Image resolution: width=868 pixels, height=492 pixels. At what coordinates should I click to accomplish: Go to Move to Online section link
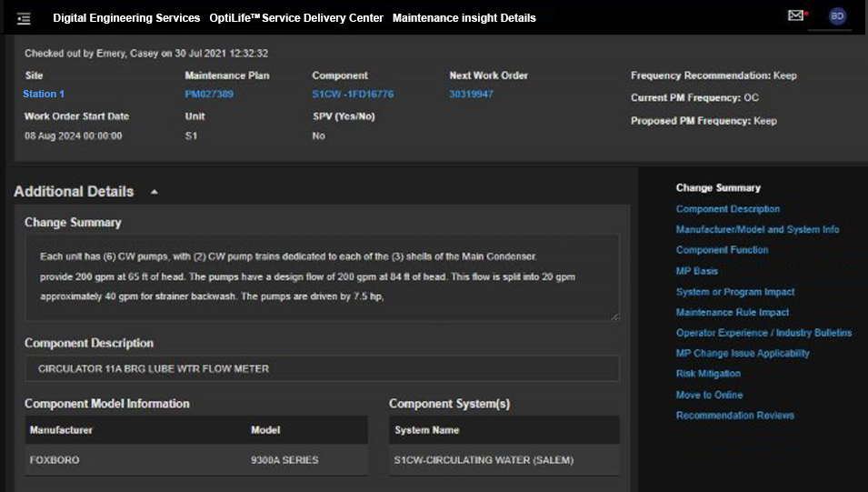pyautogui.click(x=709, y=395)
